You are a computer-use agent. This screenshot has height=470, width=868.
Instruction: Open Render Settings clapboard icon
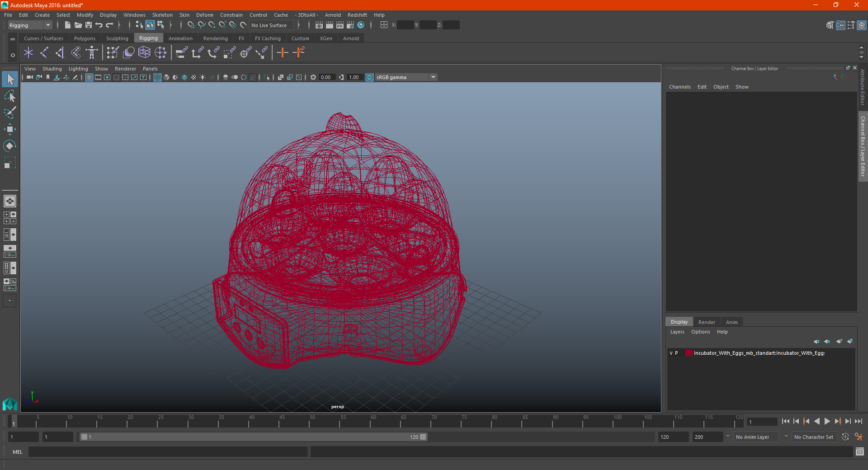pos(350,25)
